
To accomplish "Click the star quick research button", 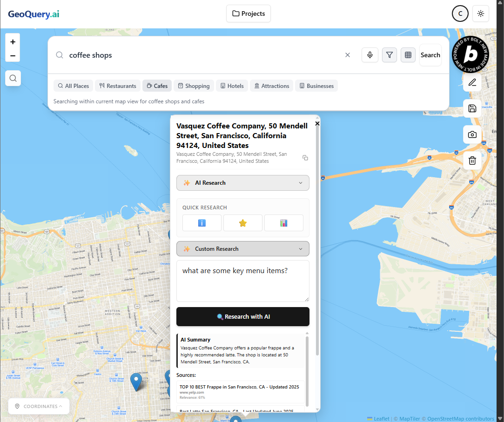I will (x=242, y=223).
